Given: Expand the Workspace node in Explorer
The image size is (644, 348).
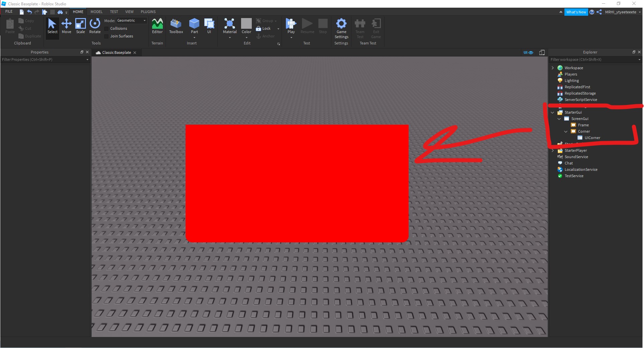Looking at the screenshot, I should [x=552, y=68].
